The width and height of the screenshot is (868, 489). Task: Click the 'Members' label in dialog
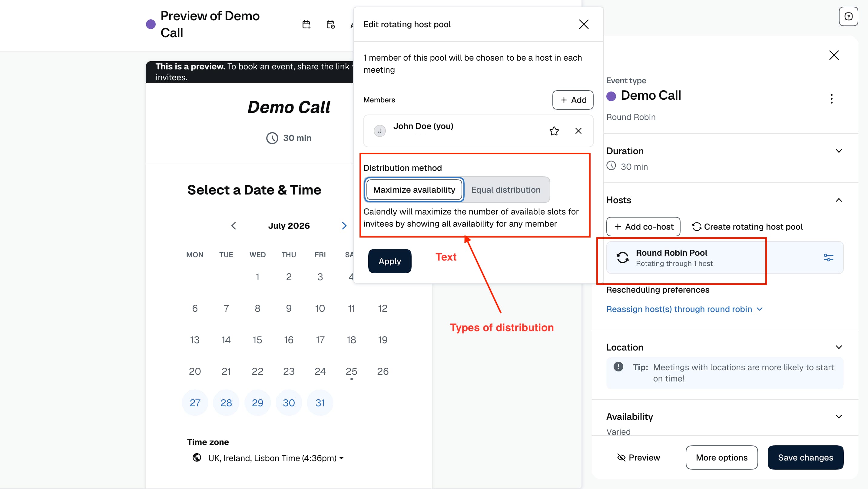379,100
